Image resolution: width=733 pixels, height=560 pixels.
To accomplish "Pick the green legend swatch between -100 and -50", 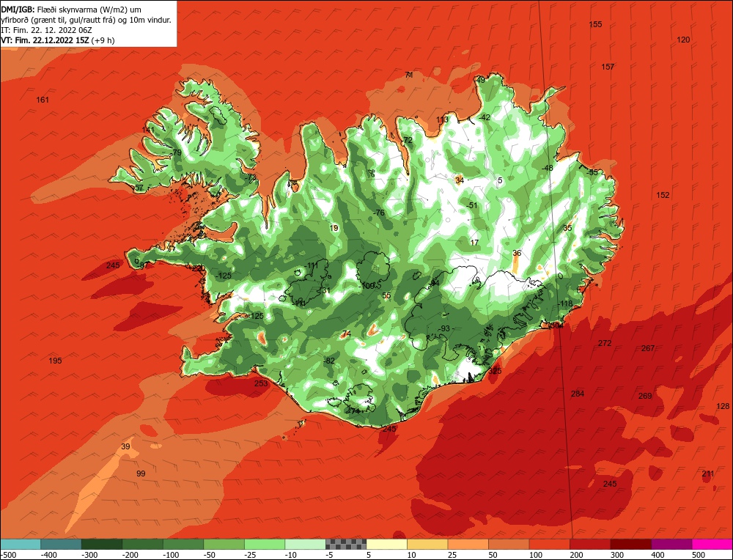I will pyautogui.click(x=183, y=544).
